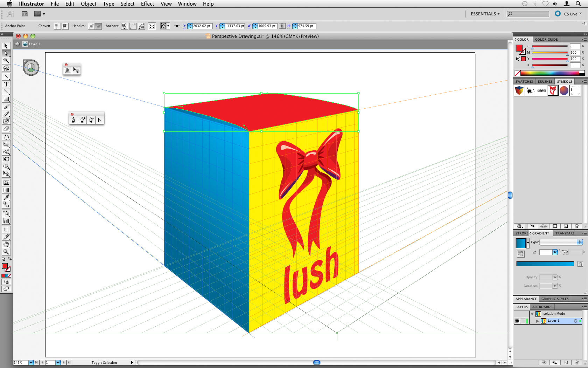Image resolution: width=588 pixels, height=368 pixels.
Task: Convert anchor point to smooth
Action: (65, 26)
